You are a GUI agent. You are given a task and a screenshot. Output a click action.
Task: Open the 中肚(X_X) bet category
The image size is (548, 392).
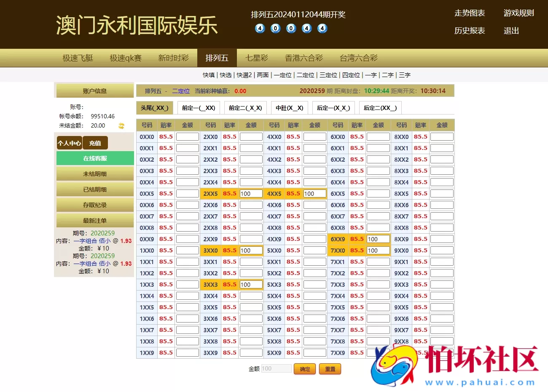(289, 108)
